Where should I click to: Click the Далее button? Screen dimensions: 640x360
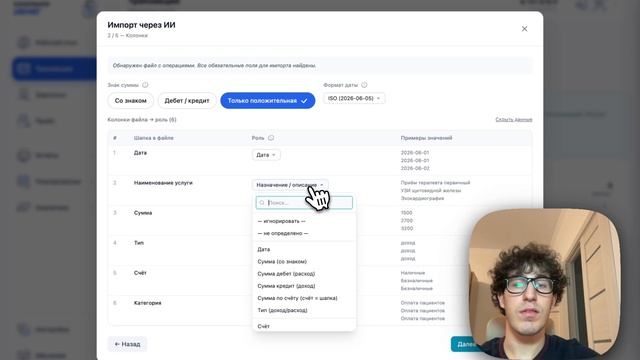click(465, 344)
